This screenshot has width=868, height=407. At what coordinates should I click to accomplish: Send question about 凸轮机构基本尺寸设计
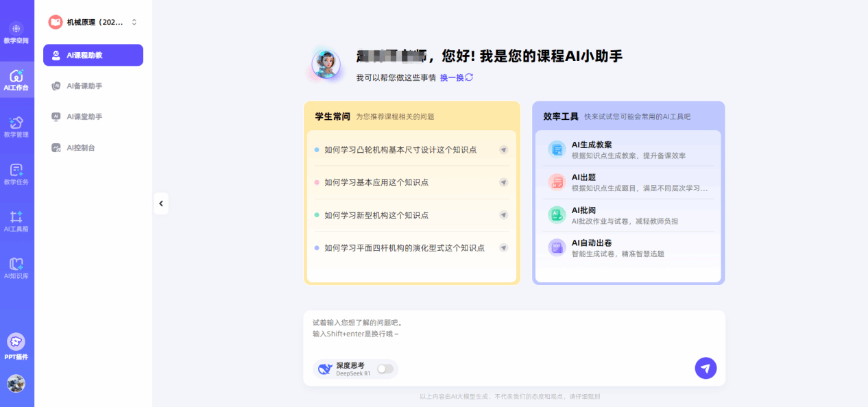[503, 150]
